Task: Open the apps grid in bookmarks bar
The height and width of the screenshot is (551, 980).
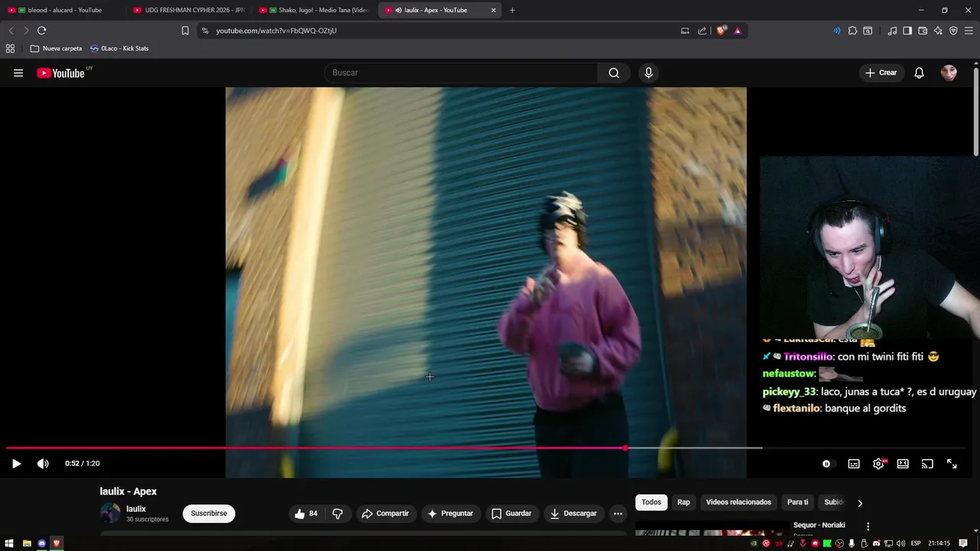Action: 10,48
